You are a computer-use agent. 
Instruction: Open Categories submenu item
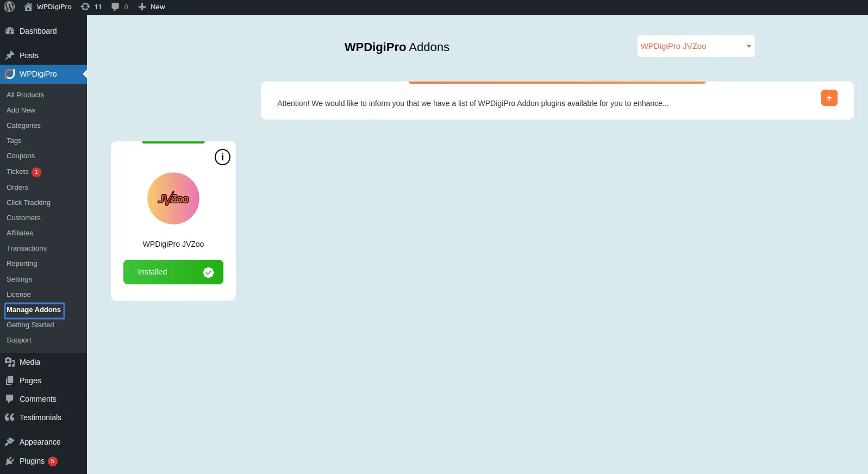pyautogui.click(x=23, y=125)
